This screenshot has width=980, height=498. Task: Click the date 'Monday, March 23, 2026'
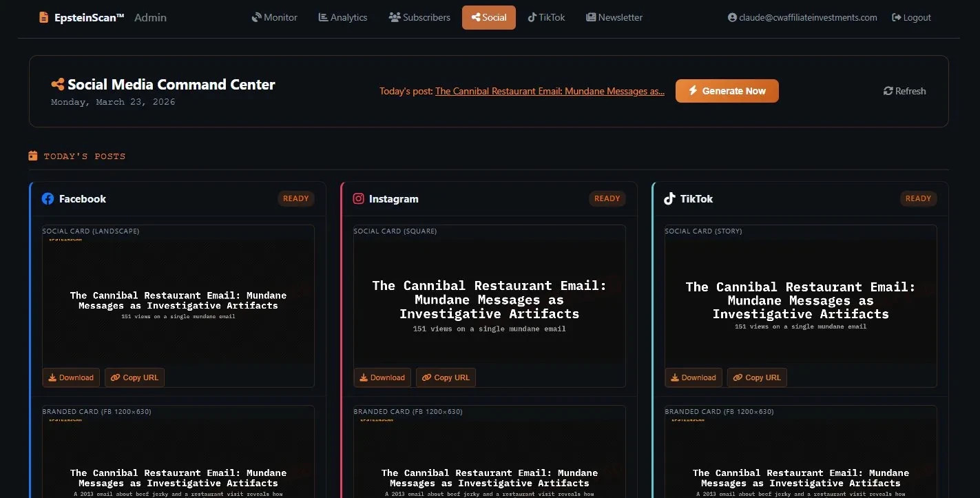113,102
